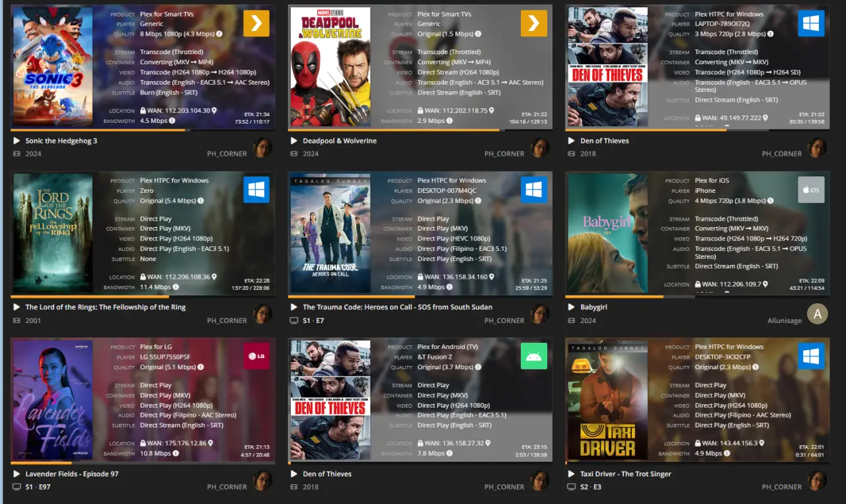This screenshot has width=846, height=504.
Task: Click Sonic the Hedgehog 3 progress bar
Action: [x=143, y=130]
